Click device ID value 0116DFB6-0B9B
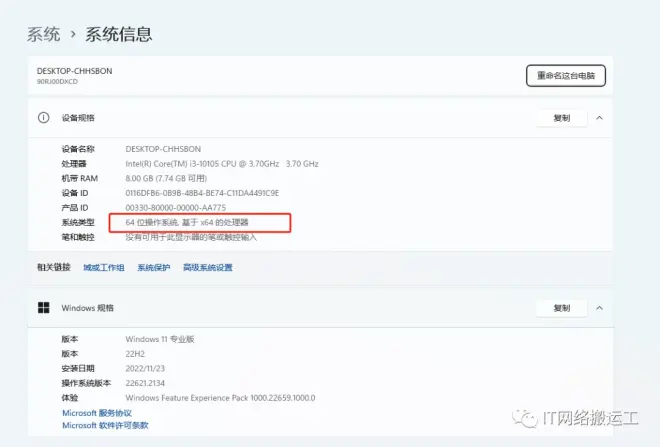 (x=202, y=193)
